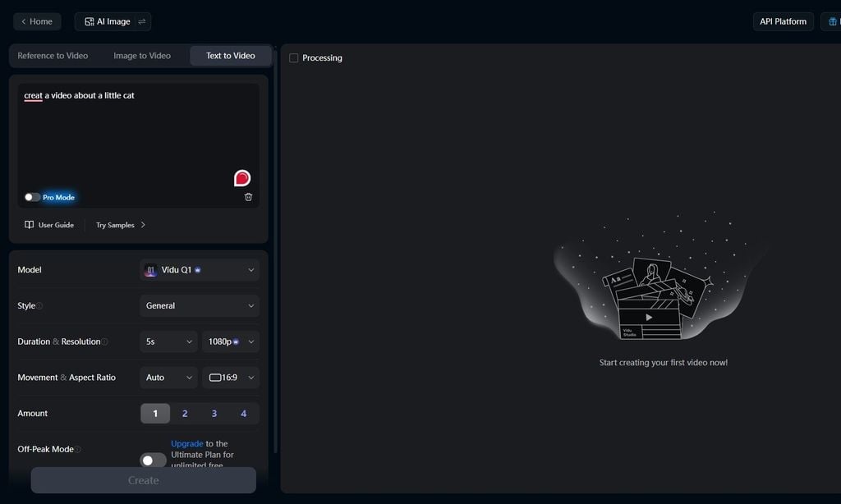841x504 pixels.
Task: Click the User Guide book icon
Action: [x=29, y=225]
